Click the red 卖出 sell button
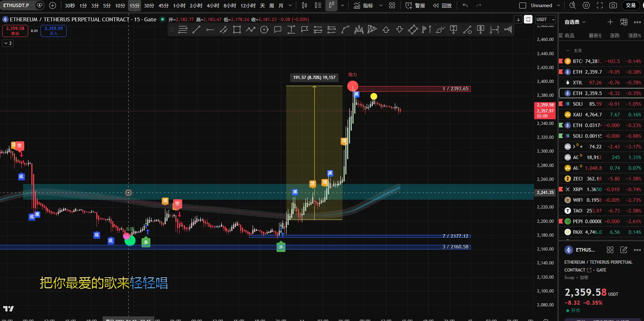 click(15, 31)
